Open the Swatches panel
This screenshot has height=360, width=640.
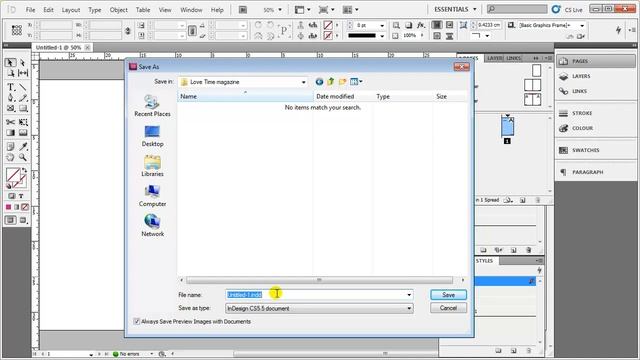pyautogui.click(x=595, y=150)
